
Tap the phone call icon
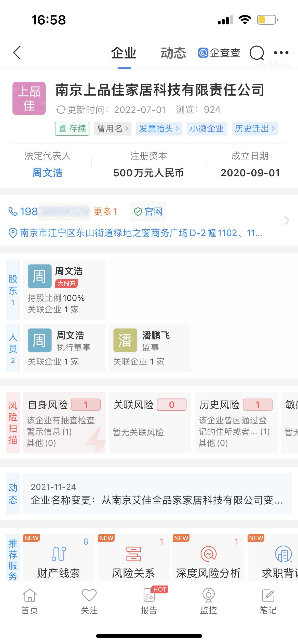pyautogui.click(x=13, y=211)
